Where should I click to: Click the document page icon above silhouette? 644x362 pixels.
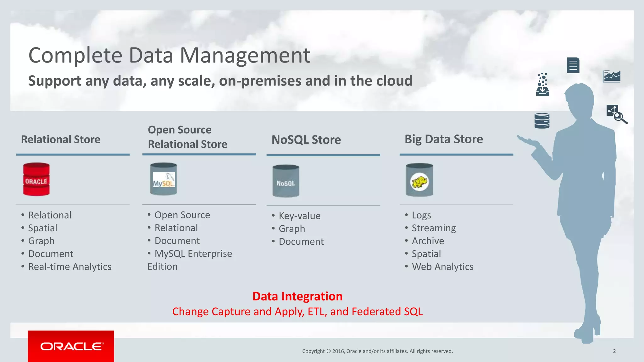coord(573,65)
